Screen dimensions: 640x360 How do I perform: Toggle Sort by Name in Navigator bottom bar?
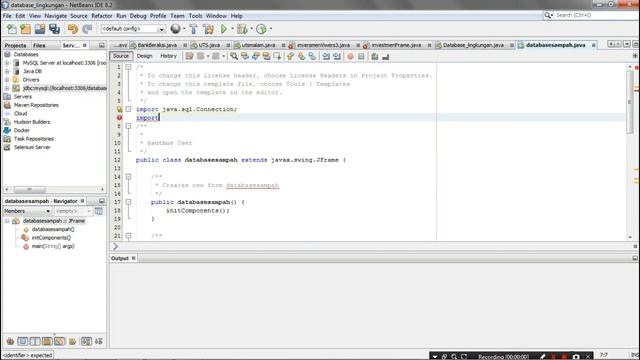(x=86, y=341)
